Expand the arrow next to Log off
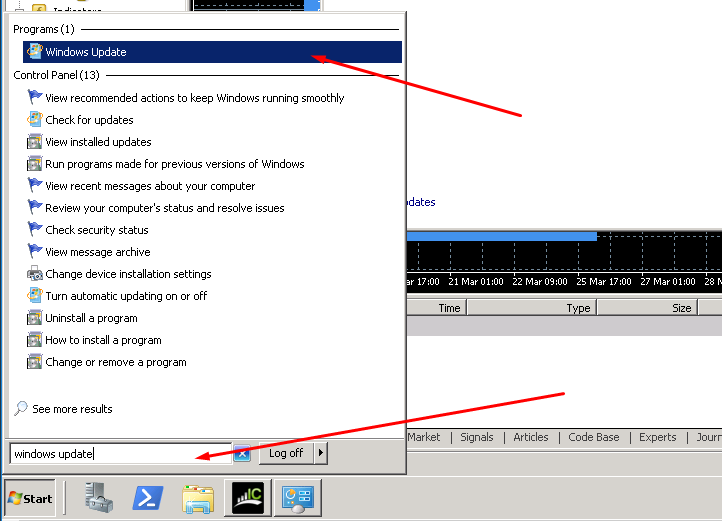 click(320, 453)
